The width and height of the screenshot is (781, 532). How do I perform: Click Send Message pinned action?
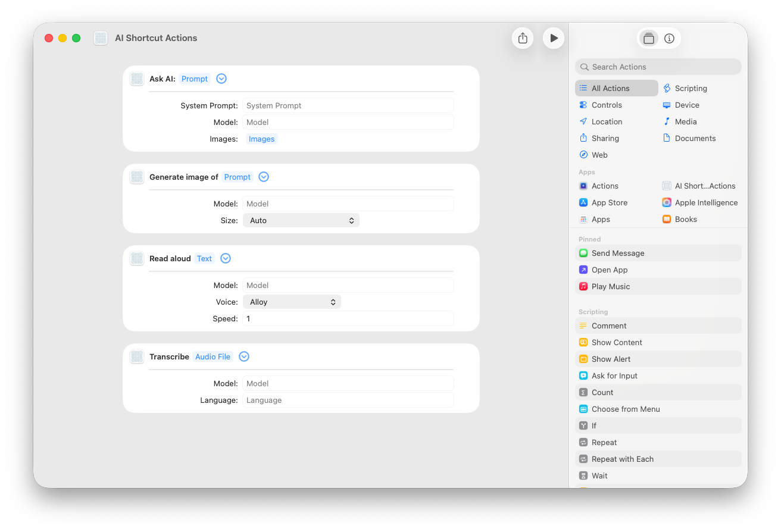click(x=617, y=254)
